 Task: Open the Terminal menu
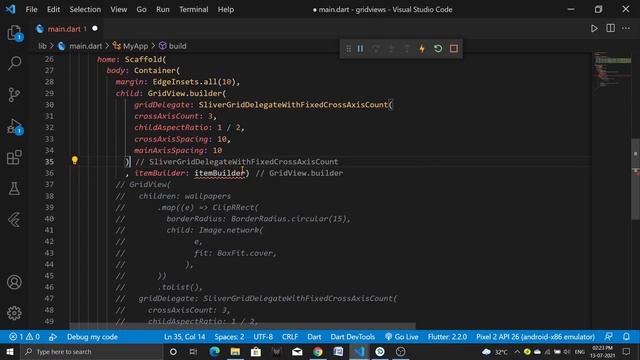[193, 9]
